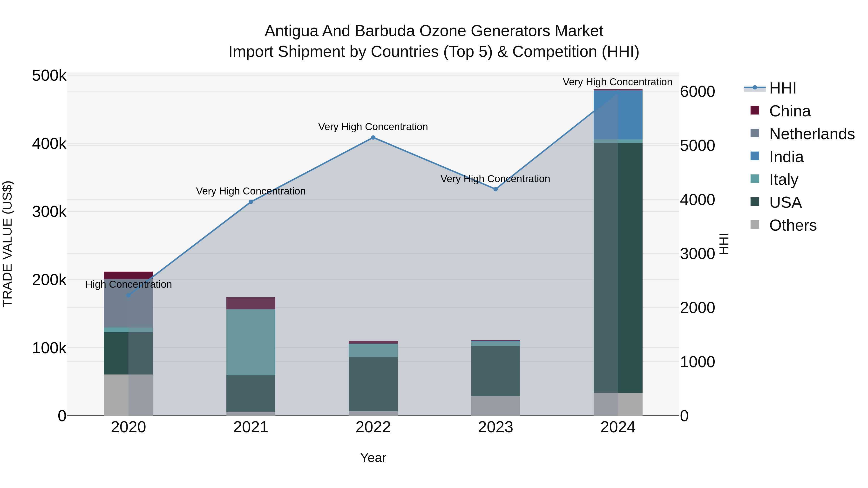Click the rotated 'HHI' right axis title
Viewport: 868px width, 488px height.
point(724,244)
